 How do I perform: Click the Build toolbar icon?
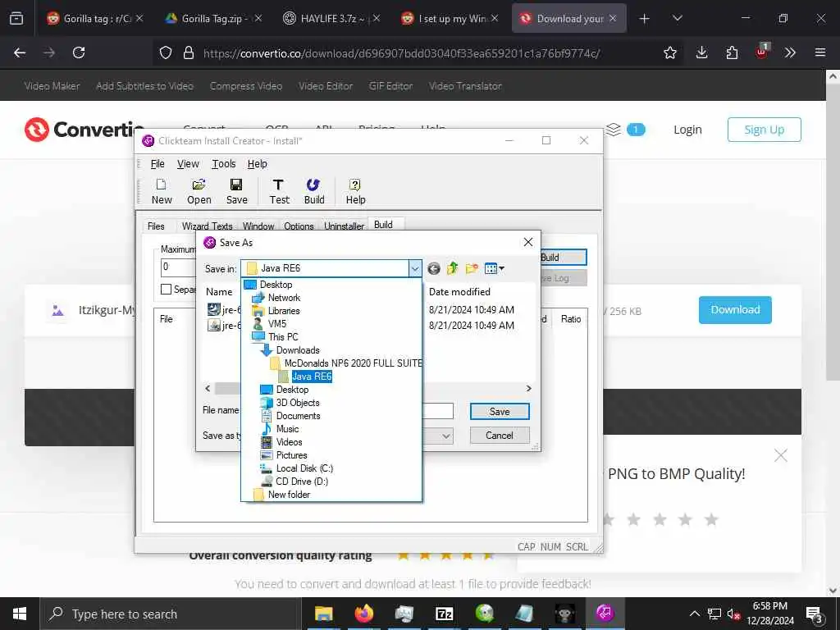pyautogui.click(x=314, y=192)
